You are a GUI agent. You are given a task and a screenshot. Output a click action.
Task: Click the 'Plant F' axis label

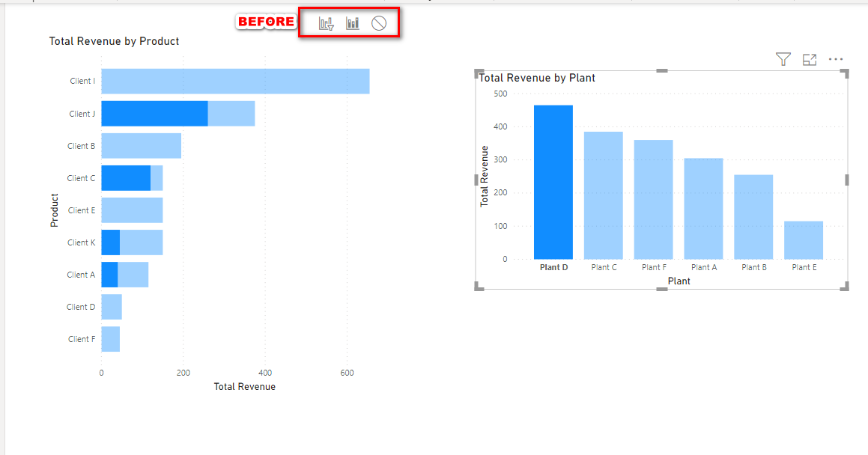[x=654, y=267]
